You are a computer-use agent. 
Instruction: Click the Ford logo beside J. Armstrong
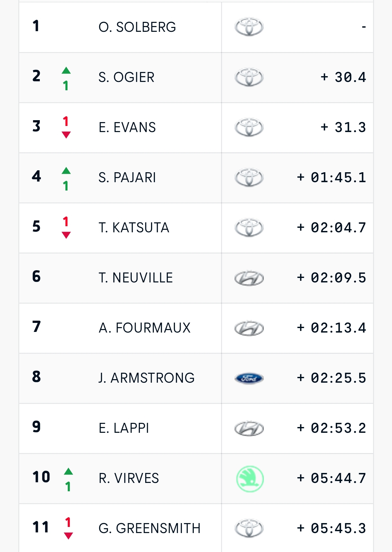coord(249,378)
